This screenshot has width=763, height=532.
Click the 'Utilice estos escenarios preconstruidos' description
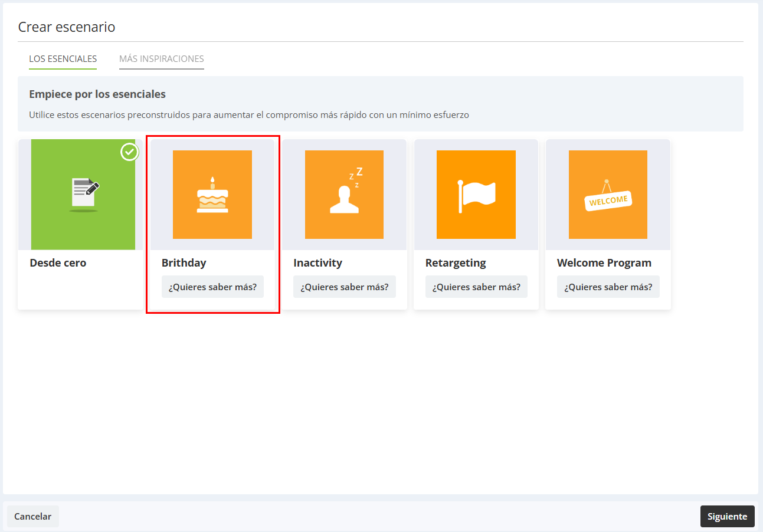coord(249,115)
